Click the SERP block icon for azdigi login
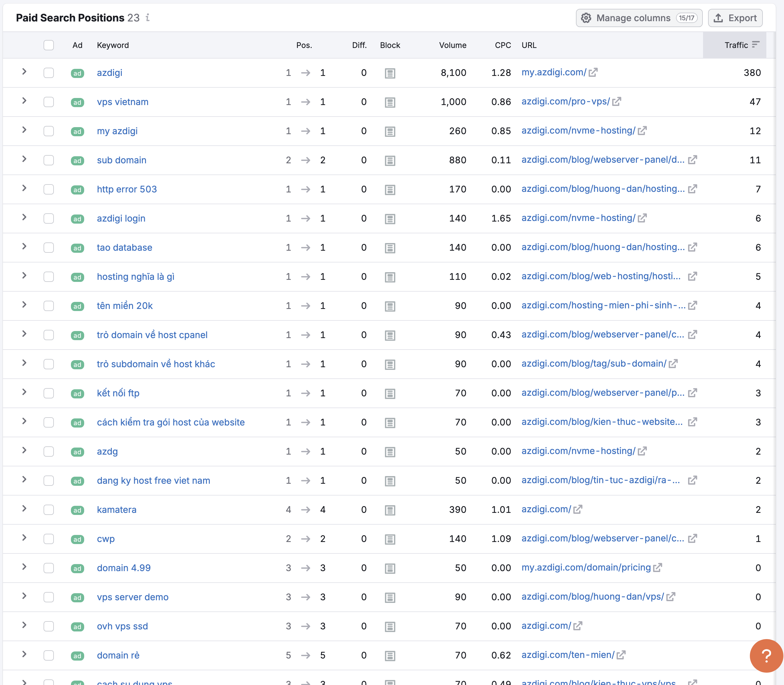Screen dimensions: 784x685 click(x=390, y=219)
